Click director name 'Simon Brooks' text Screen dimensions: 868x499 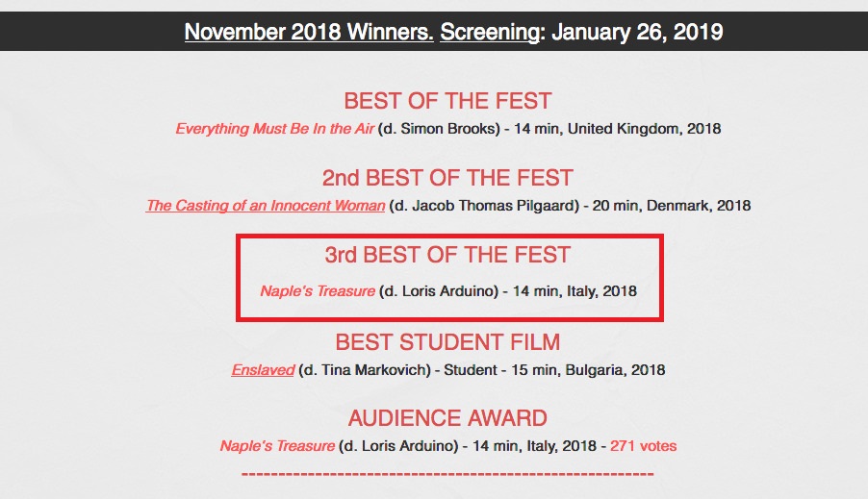[447, 129]
